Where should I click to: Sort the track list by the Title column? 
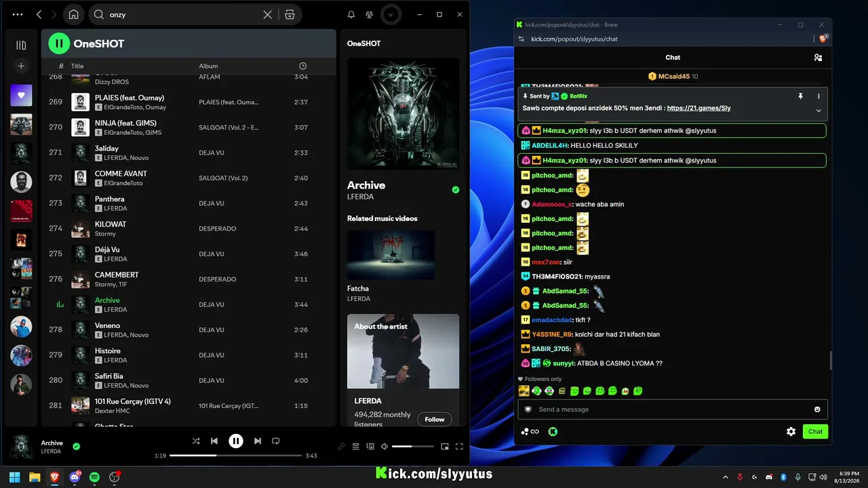[77, 66]
